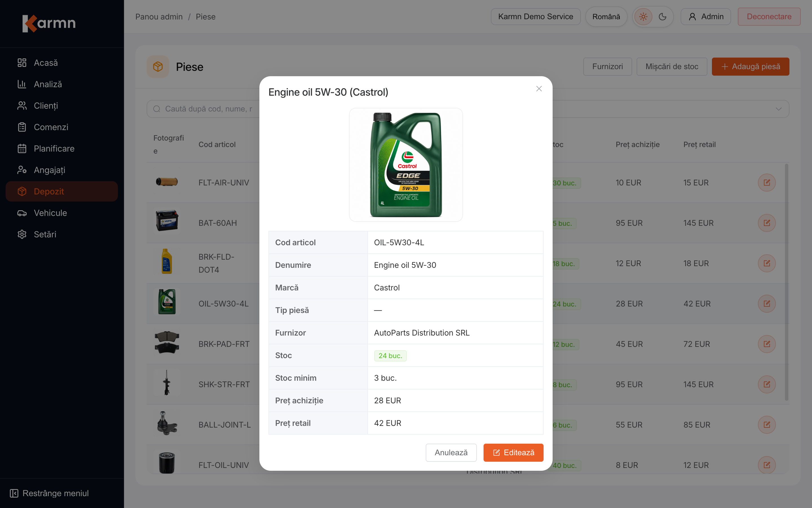The height and width of the screenshot is (508, 812).
Task: Edit the BALL-JOINT-L part row
Action: click(767, 425)
